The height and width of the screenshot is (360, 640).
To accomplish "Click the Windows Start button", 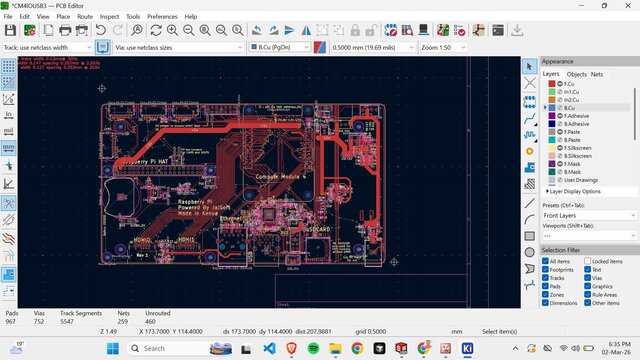I will point(113,349).
